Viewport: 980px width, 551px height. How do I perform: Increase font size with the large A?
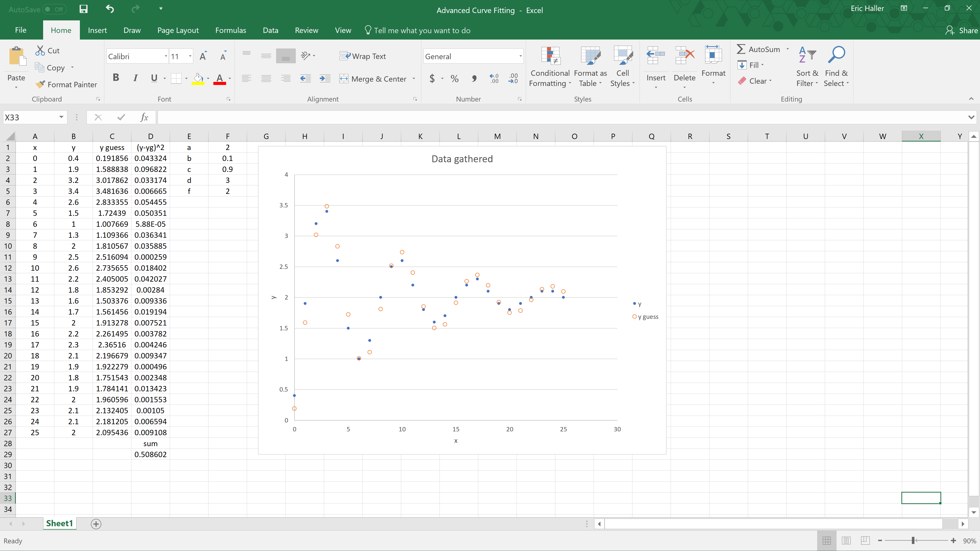click(204, 56)
